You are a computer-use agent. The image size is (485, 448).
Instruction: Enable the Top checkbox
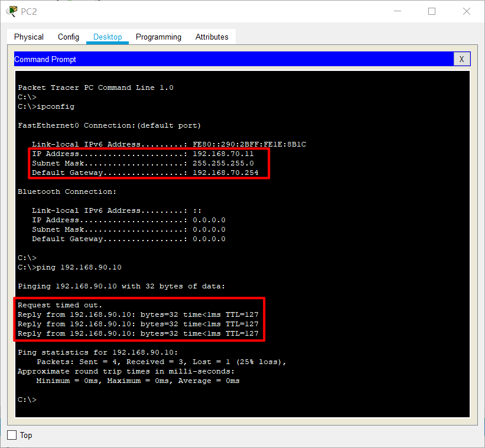(12, 435)
